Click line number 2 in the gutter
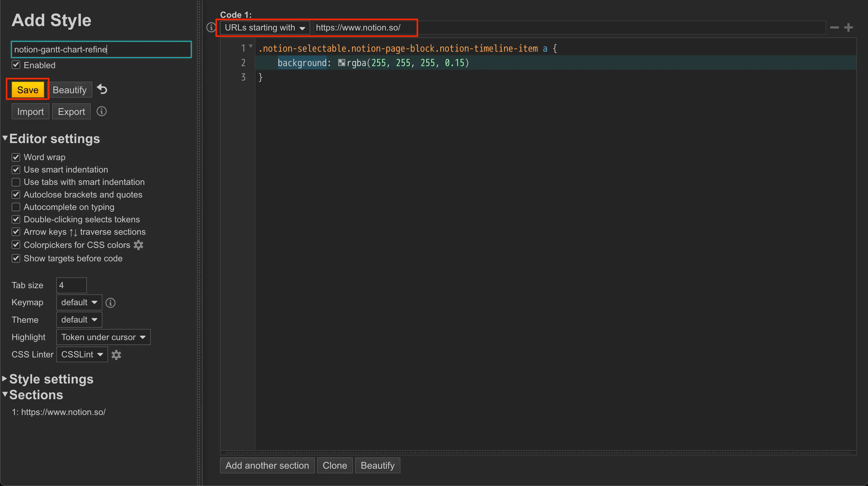Image resolution: width=868 pixels, height=486 pixels. click(243, 63)
